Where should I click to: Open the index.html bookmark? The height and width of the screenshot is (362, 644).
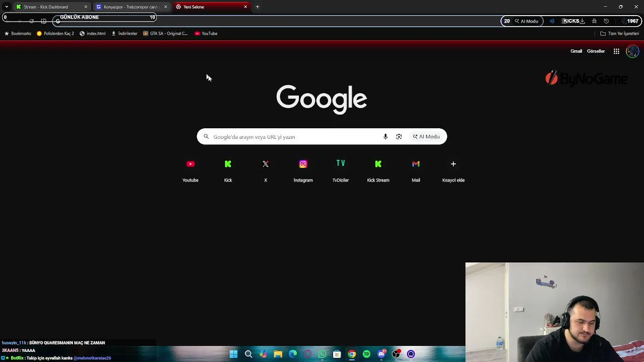tap(93, 34)
